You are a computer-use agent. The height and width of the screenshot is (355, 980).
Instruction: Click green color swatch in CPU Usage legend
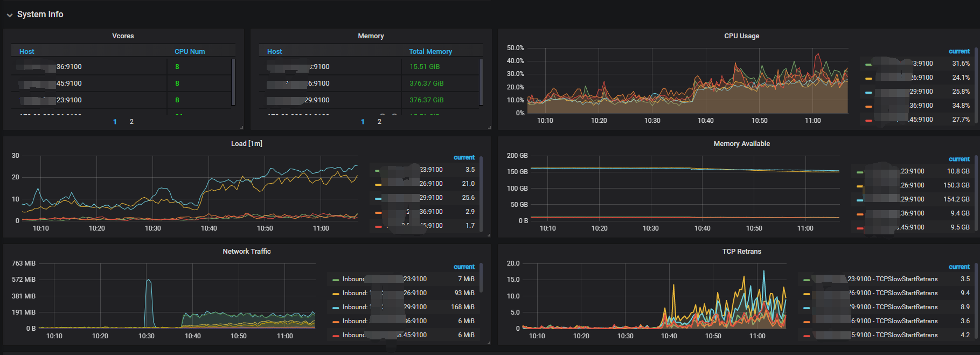[x=868, y=64]
